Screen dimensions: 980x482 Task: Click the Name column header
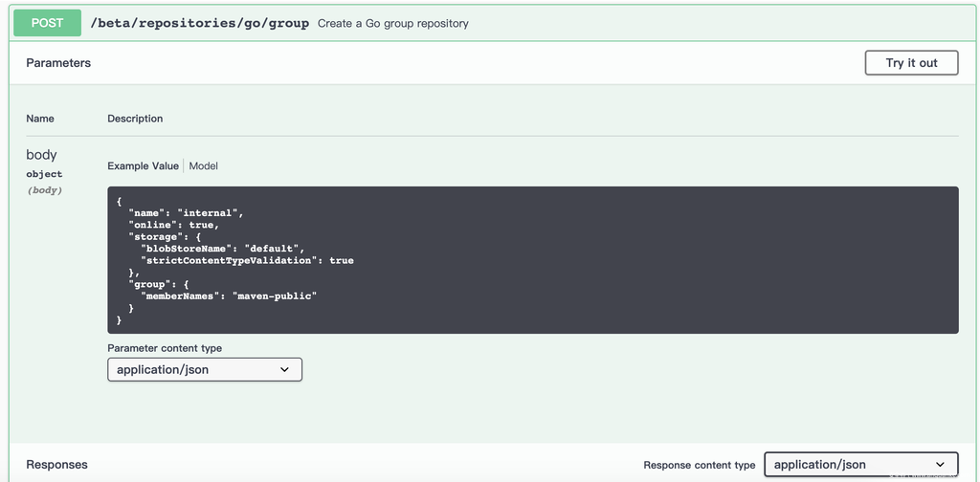coord(40,119)
